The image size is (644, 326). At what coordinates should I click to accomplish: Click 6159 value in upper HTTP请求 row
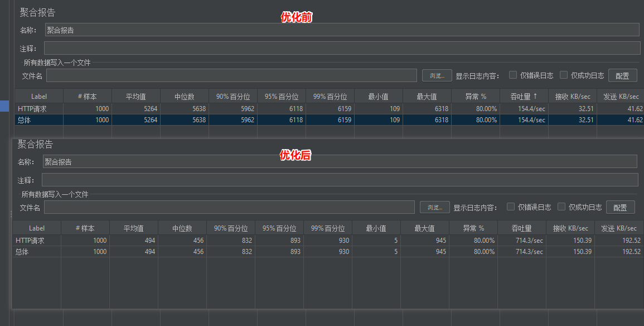pos(345,108)
